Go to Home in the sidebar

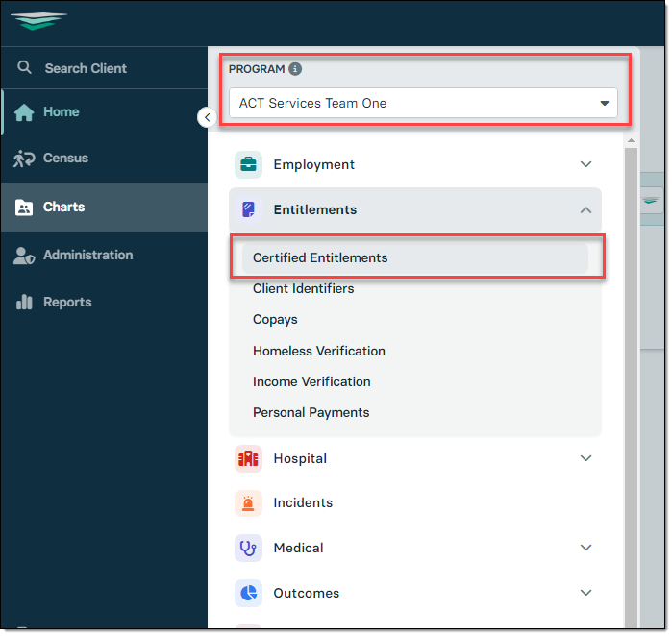coord(104,112)
